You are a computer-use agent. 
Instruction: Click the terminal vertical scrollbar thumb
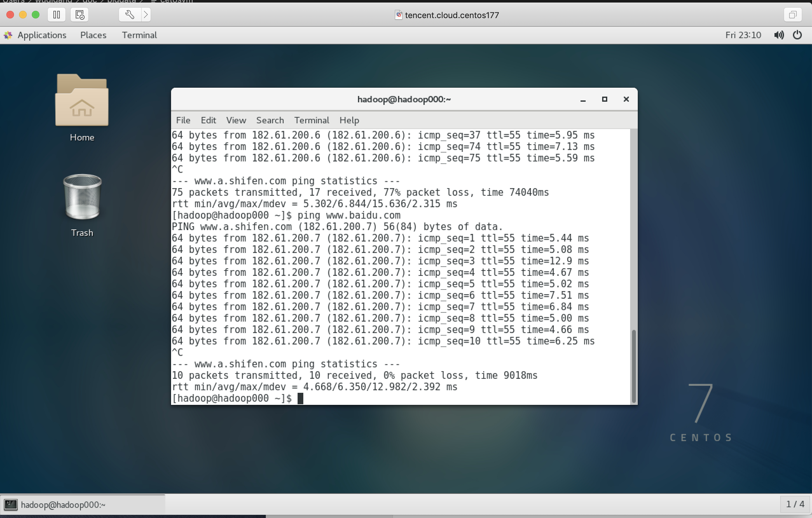pyautogui.click(x=634, y=366)
